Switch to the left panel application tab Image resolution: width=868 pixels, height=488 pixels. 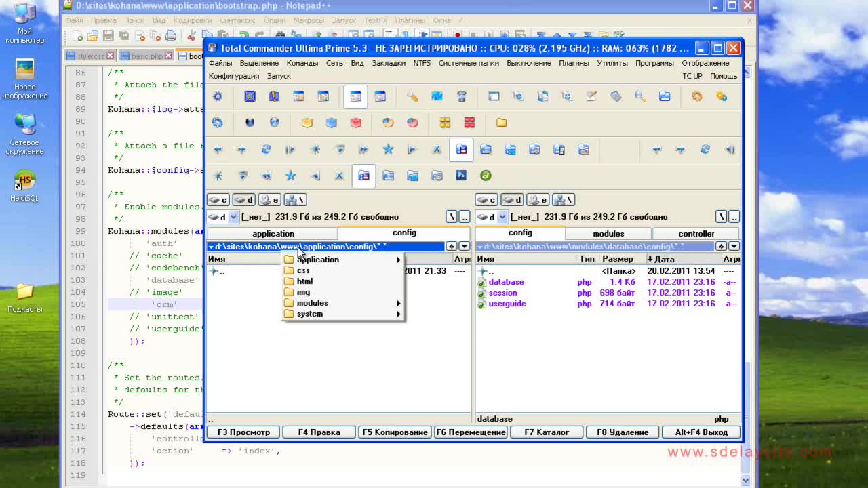(273, 234)
